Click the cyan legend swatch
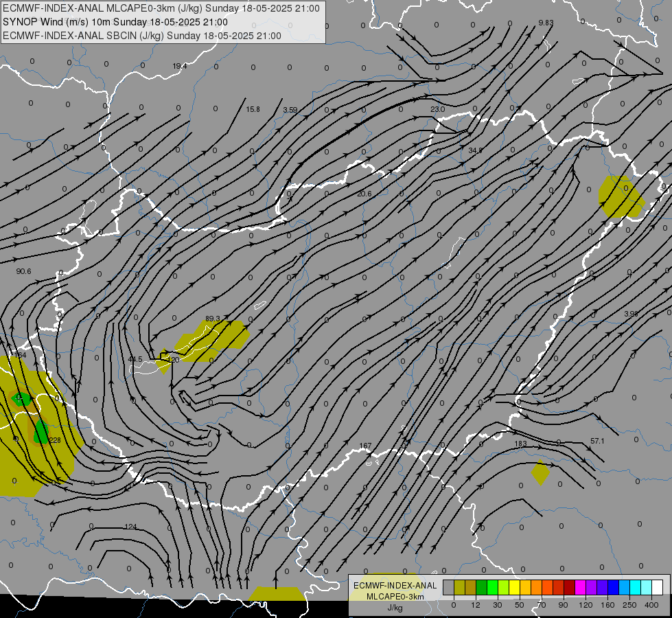672x618 pixels. click(636, 587)
